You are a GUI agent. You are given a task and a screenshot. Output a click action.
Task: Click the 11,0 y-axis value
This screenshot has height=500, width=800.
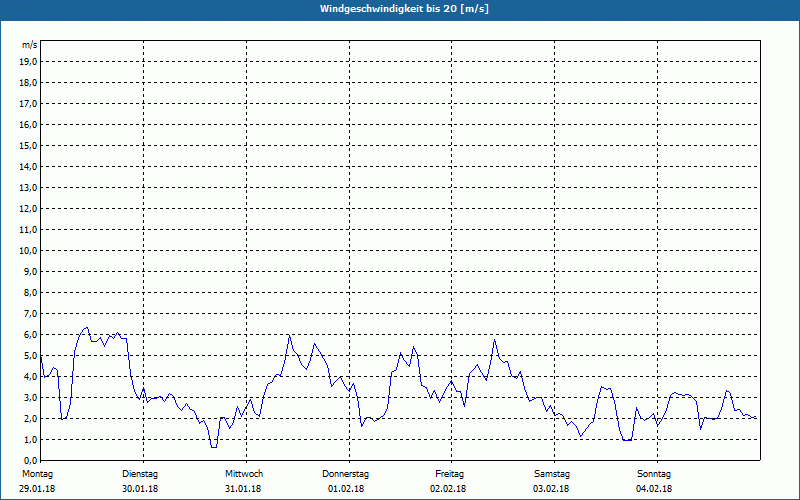point(28,230)
